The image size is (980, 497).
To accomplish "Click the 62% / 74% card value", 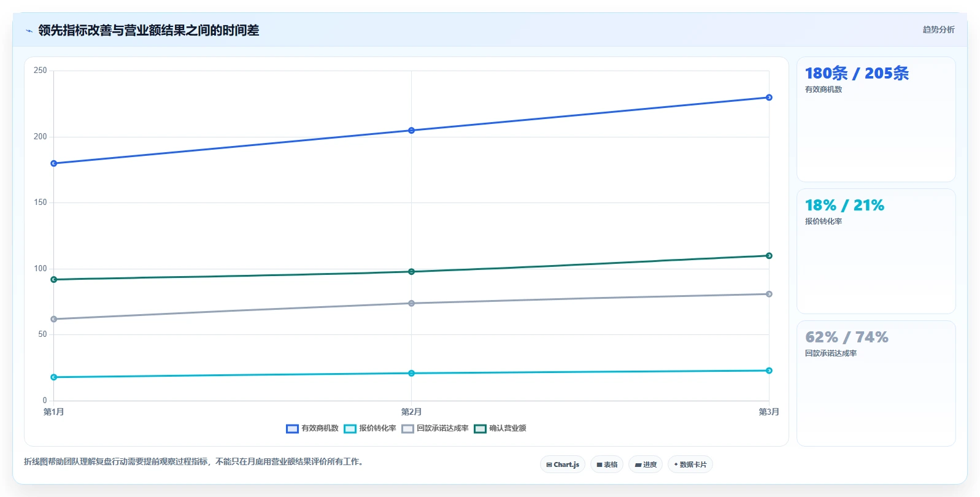I will [x=847, y=337].
